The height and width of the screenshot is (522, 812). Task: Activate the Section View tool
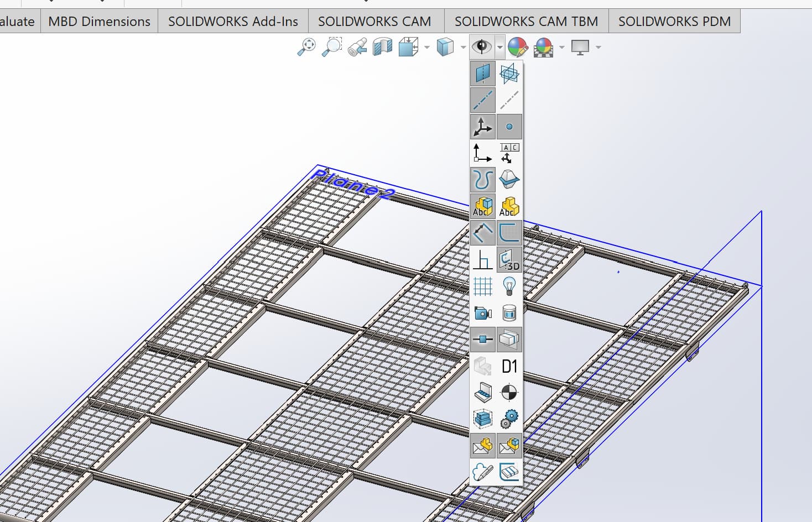tap(382, 47)
